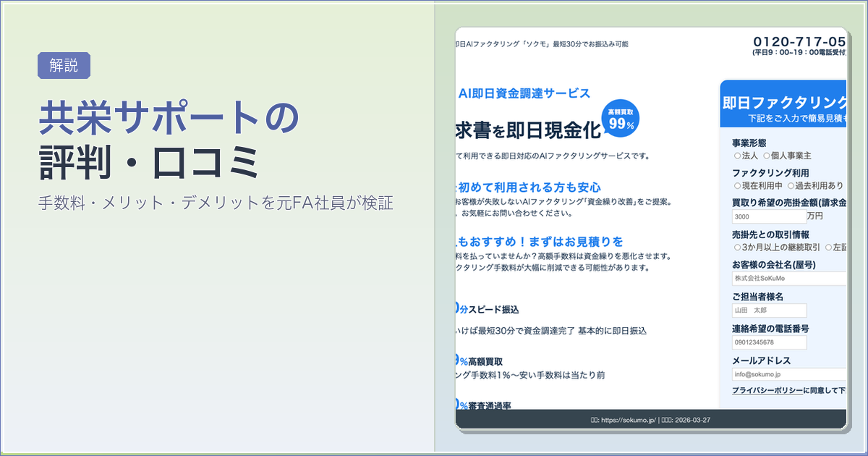Click the 高額買取 99% circular badge
The height and width of the screenshot is (456, 868).
621,118
